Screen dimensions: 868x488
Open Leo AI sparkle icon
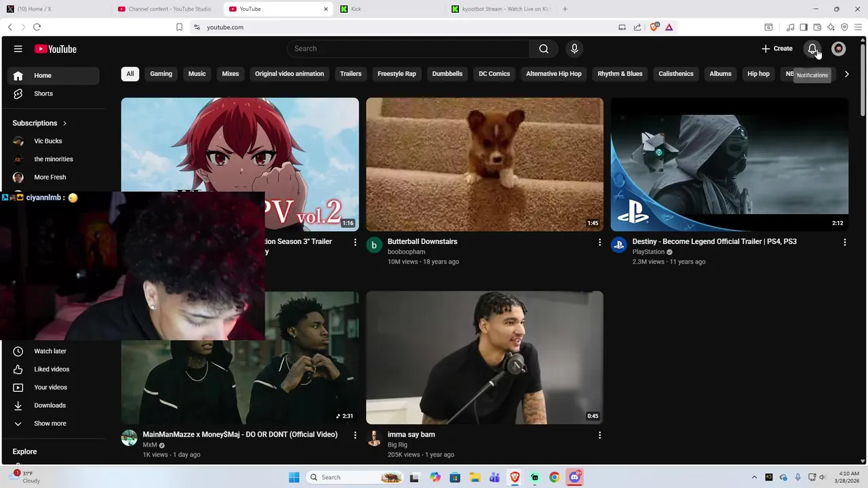(x=831, y=27)
